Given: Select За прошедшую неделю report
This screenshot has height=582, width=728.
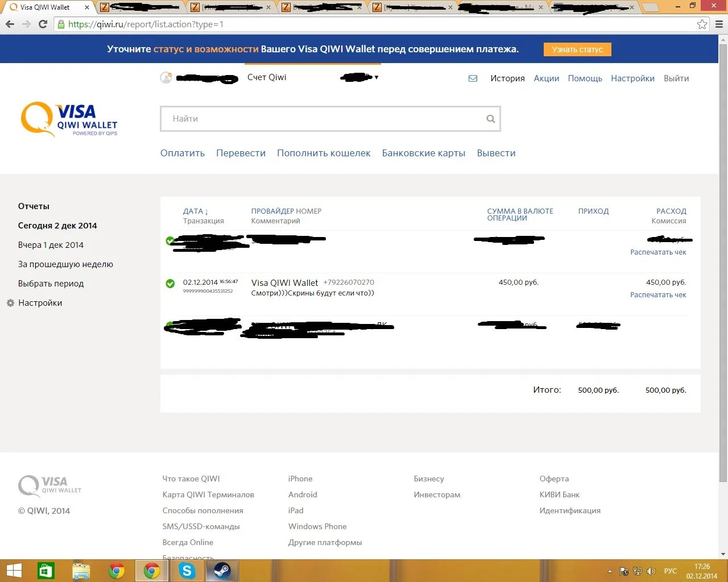Looking at the screenshot, I should pos(65,264).
